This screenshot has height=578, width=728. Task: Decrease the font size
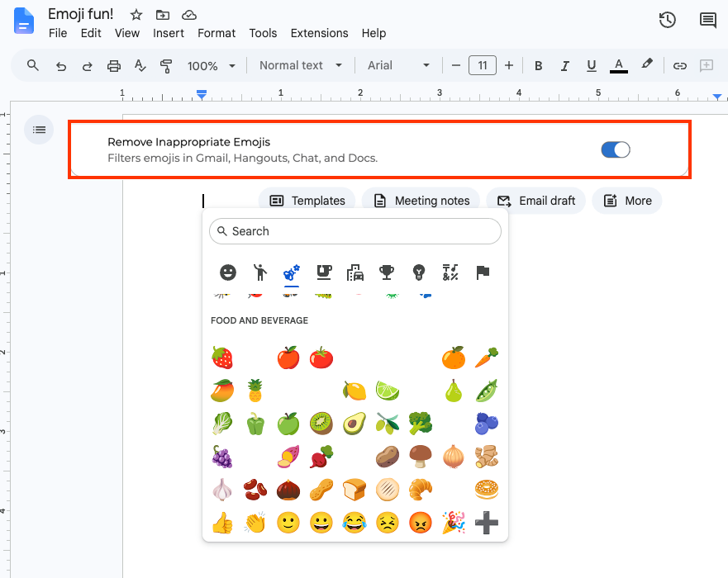click(456, 65)
